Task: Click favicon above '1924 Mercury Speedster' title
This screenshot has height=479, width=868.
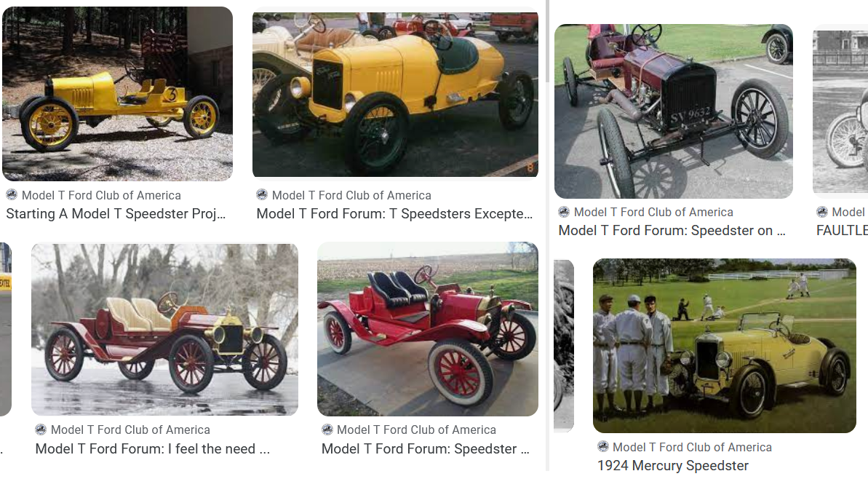Action: [603, 447]
